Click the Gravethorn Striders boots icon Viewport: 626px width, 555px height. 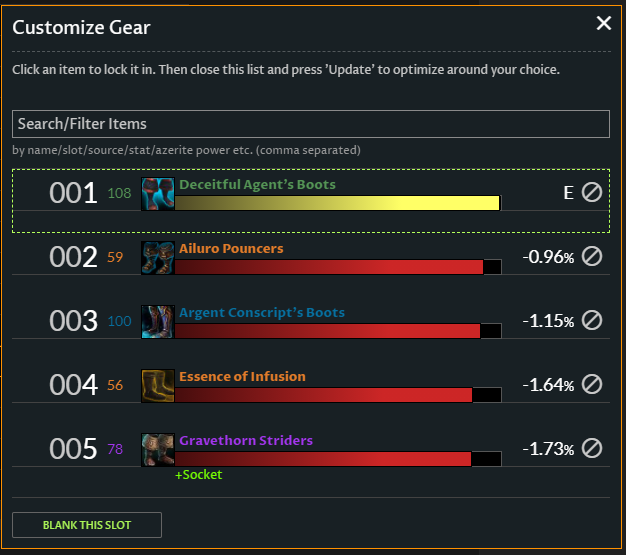158,450
